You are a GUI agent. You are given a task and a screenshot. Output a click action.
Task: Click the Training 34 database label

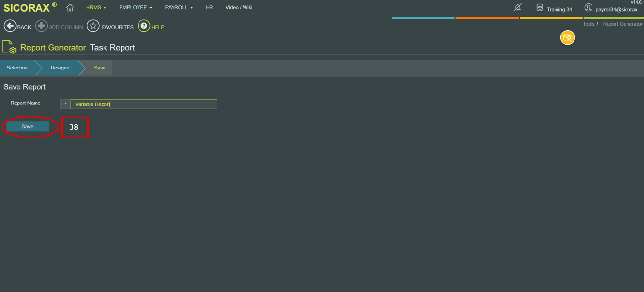pos(559,9)
